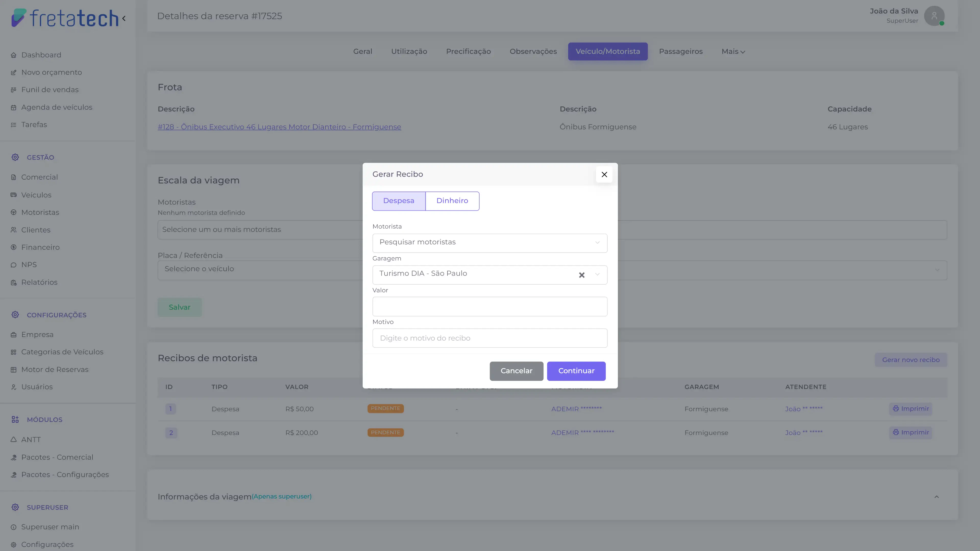
Task: Open Relatórios icon in sidebar
Action: [14, 283]
